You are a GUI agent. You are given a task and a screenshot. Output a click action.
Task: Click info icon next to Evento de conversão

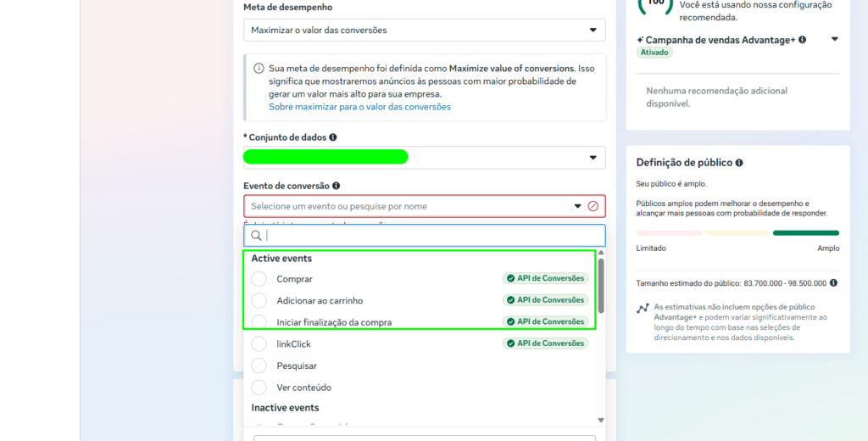[x=336, y=186]
